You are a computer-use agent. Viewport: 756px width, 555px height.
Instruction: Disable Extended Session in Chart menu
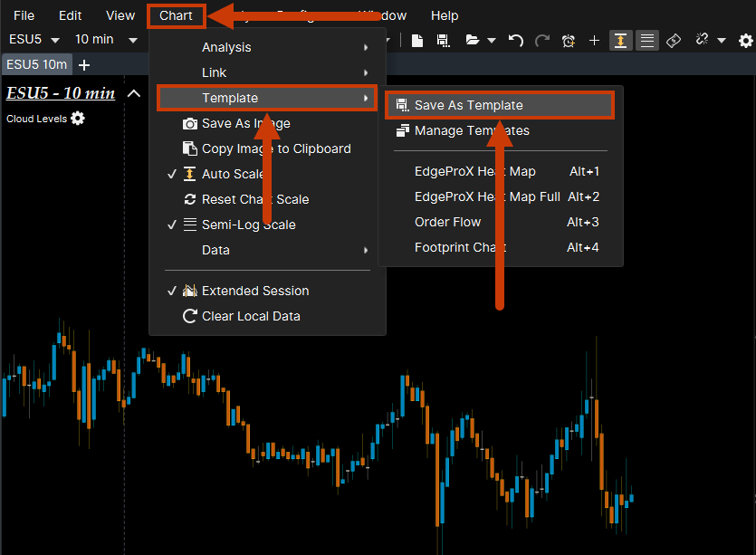click(x=254, y=291)
